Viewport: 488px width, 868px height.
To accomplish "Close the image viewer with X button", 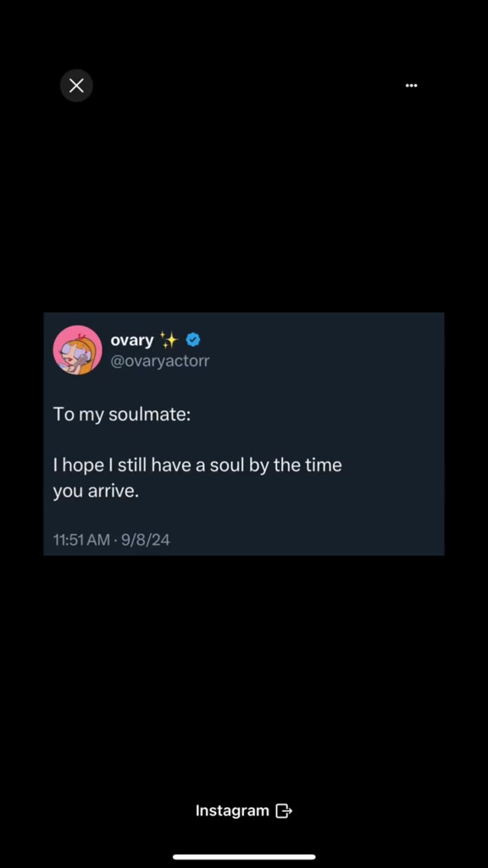I will pos(76,86).
